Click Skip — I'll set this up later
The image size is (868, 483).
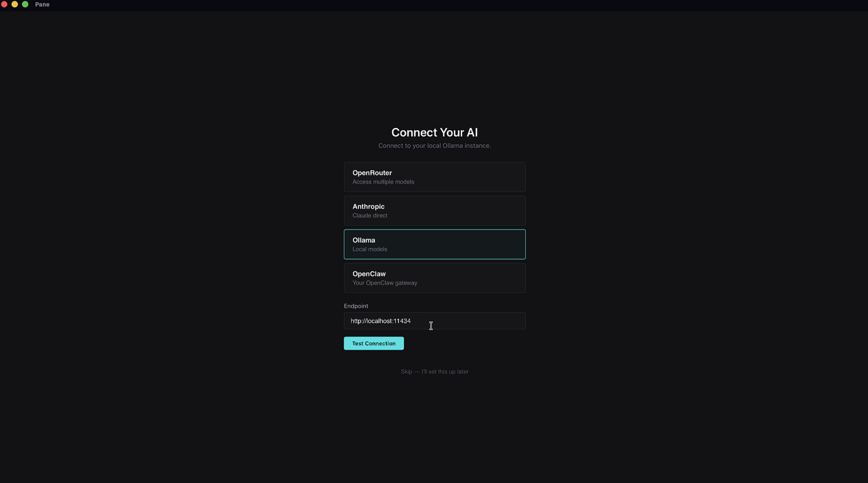434,371
